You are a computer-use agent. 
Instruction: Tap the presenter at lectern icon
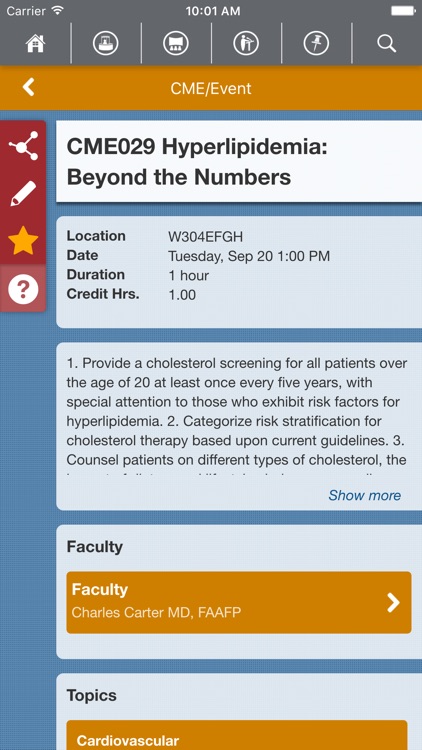[246, 44]
